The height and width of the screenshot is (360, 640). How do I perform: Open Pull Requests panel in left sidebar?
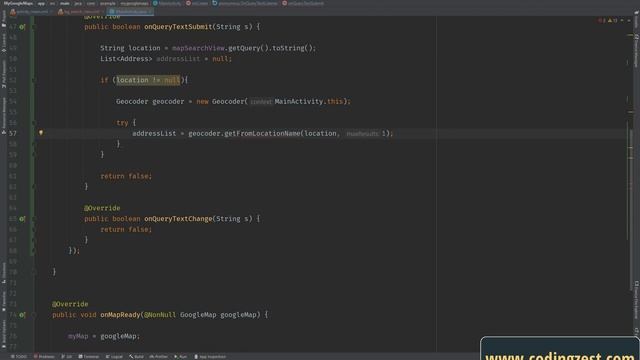pos(4,74)
